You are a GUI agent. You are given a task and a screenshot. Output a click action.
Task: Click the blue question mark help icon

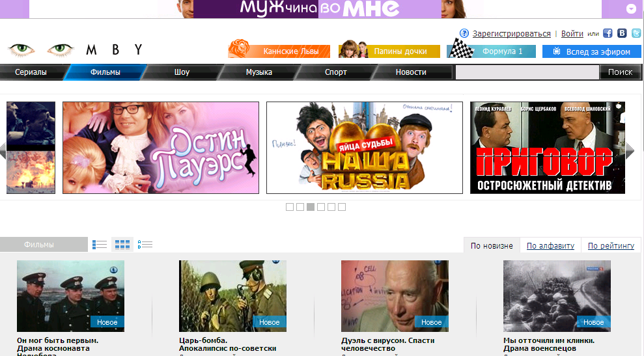pyautogui.click(x=464, y=33)
